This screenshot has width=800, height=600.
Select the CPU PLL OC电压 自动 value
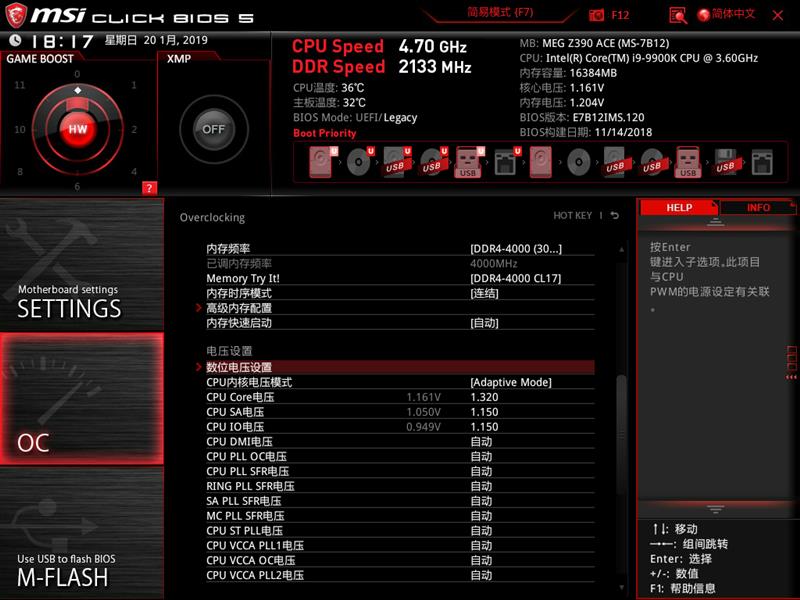(481, 456)
